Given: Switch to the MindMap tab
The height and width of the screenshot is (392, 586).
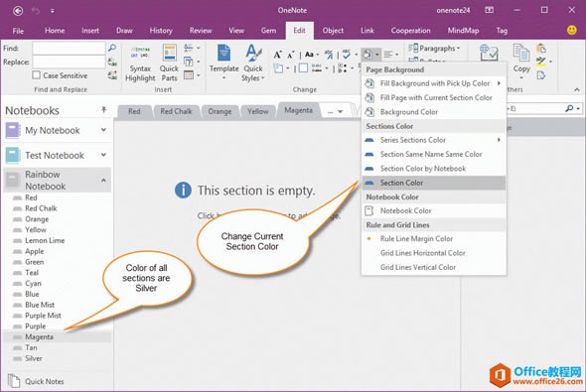Looking at the screenshot, I should pos(463,31).
